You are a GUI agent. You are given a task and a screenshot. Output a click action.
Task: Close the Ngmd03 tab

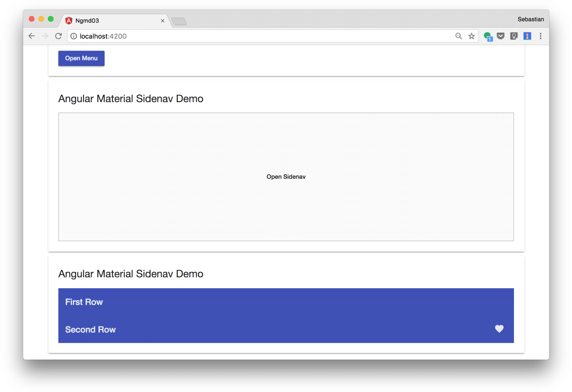[162, 21]
